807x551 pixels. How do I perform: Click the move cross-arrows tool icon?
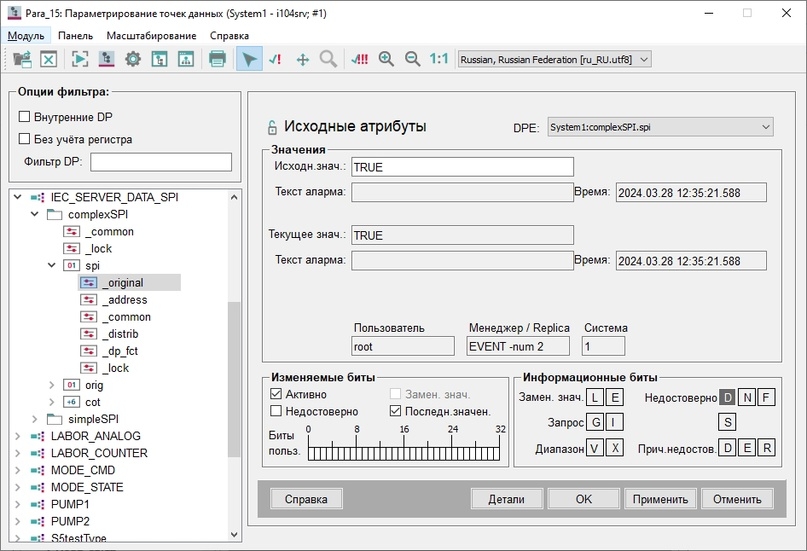tap(303, 60)
